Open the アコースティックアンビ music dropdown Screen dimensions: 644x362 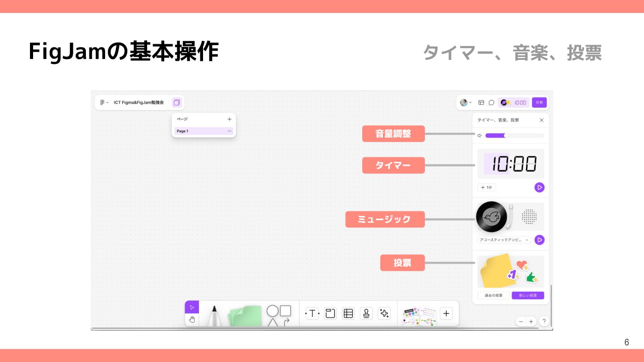504,240
